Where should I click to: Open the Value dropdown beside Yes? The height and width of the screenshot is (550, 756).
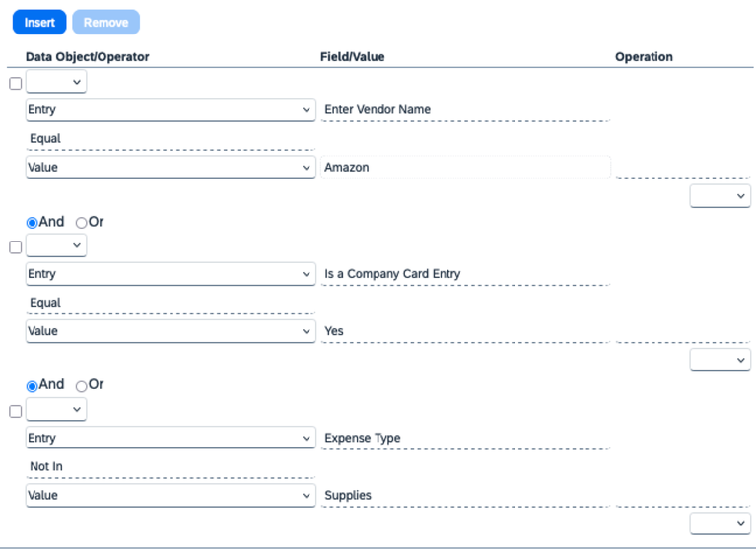[x=171, y=331]
